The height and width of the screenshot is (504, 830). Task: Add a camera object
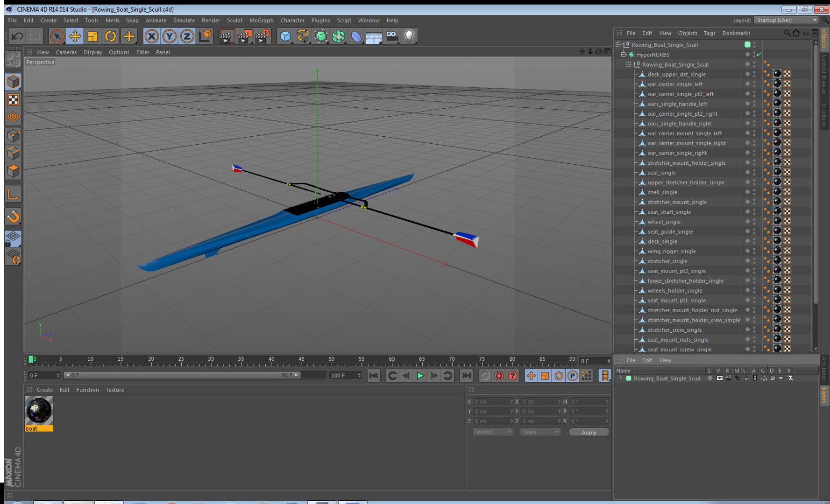pos(392,36)
